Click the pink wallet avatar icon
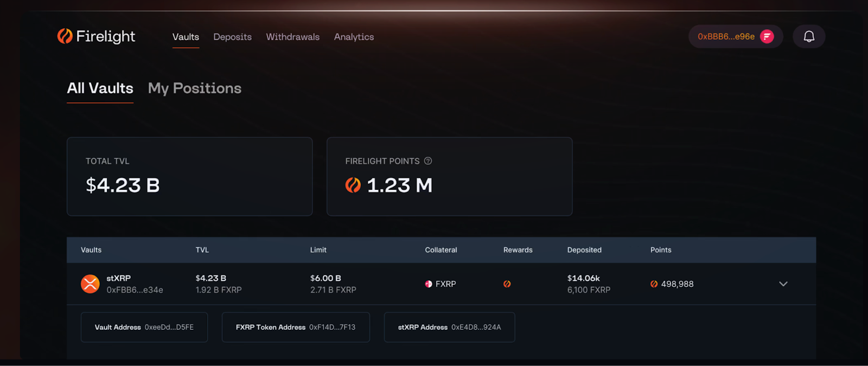Image resolution: width=868 pixels, height=366 pixels. (x=767, y=36)
